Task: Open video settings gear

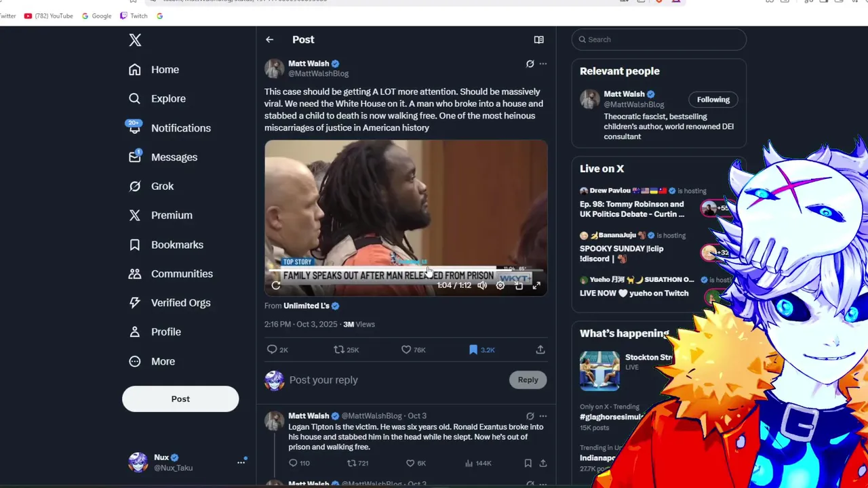Action: pos(500,285)
